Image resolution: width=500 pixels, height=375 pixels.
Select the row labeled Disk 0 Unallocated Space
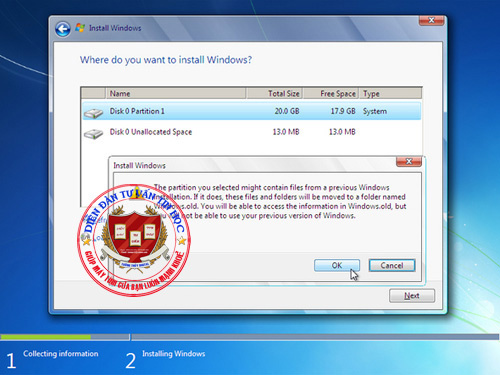point(252,132)
